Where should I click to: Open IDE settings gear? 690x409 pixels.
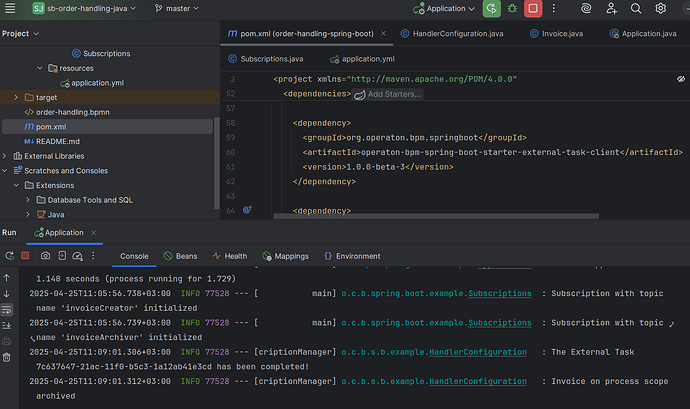(x=660, y=8)
